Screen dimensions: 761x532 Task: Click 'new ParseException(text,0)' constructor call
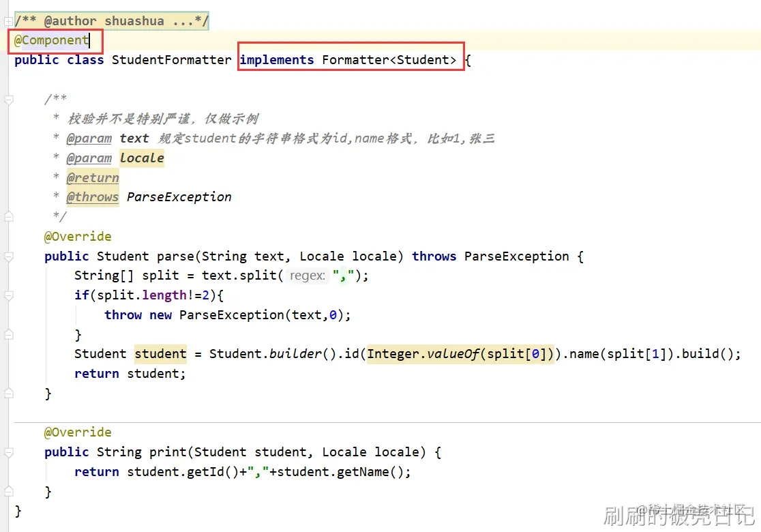(x=246, y=315)
